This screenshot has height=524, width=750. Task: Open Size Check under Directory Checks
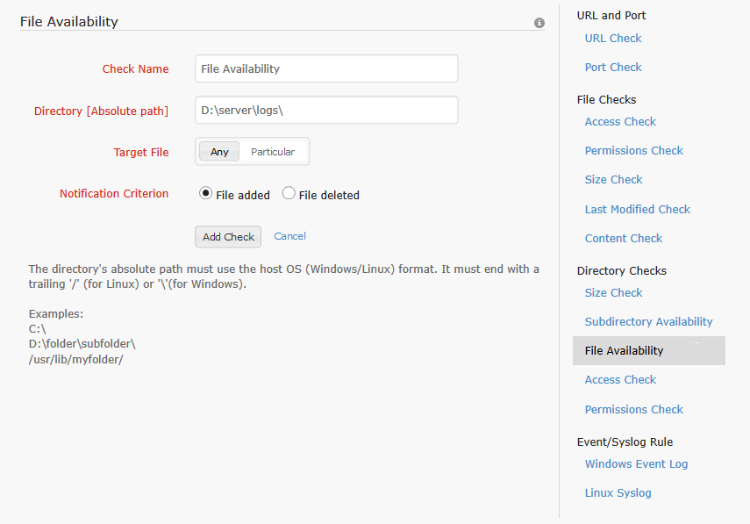tap(613, 293)
